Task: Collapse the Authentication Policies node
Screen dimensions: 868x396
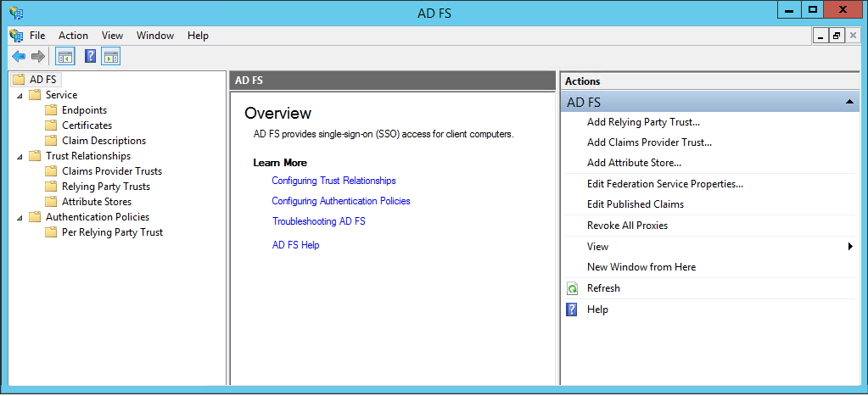Action: pyautogui.click(x=20, y=217)
